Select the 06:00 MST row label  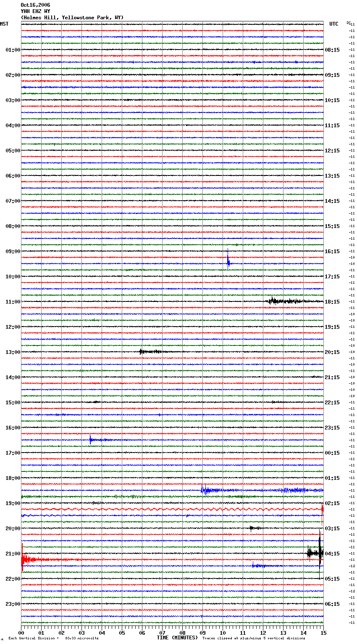coord(13,176)
